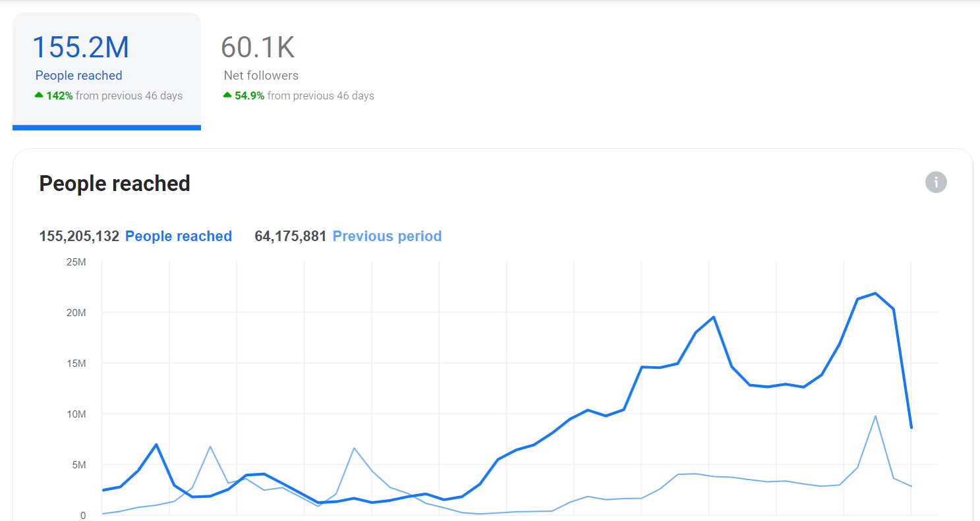The height and width of the screenshot is (521, 980).
Task: Click the final data point of the dark blue line
Action: (911, 428)
